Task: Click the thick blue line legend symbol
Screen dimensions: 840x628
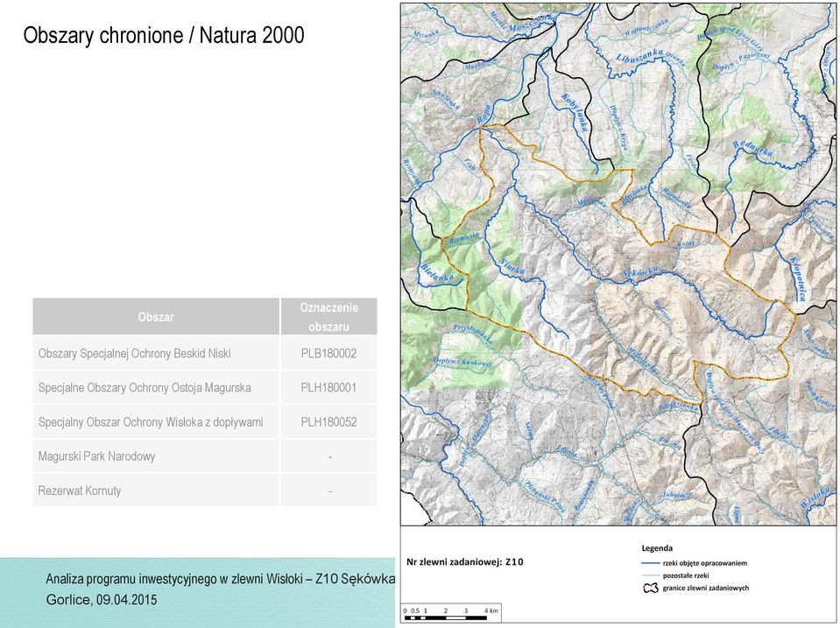Action: point(650,563)
